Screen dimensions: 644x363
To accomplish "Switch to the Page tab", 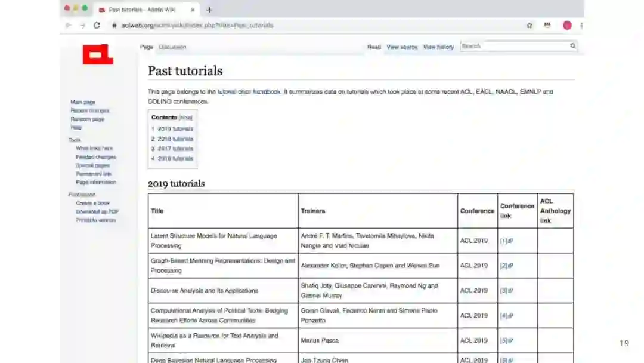I will [x=146, y=47].
